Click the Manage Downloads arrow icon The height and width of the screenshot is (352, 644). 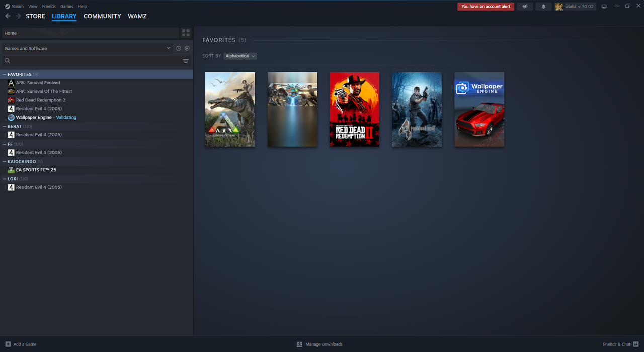click(x=299, y=344)
